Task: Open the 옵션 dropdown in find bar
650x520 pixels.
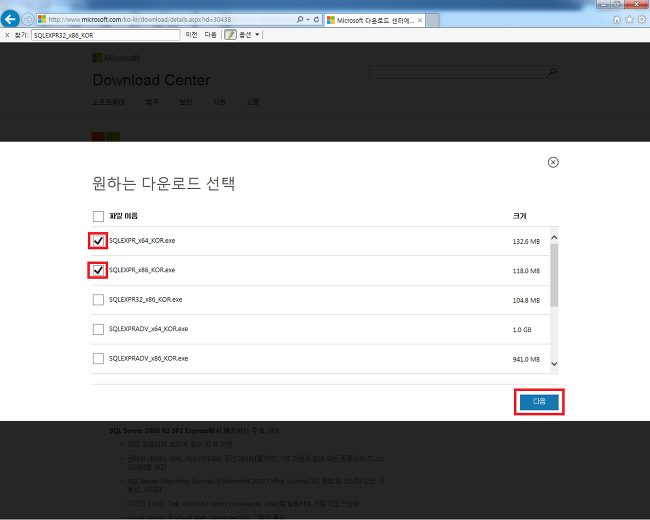Action: point(249,35)
